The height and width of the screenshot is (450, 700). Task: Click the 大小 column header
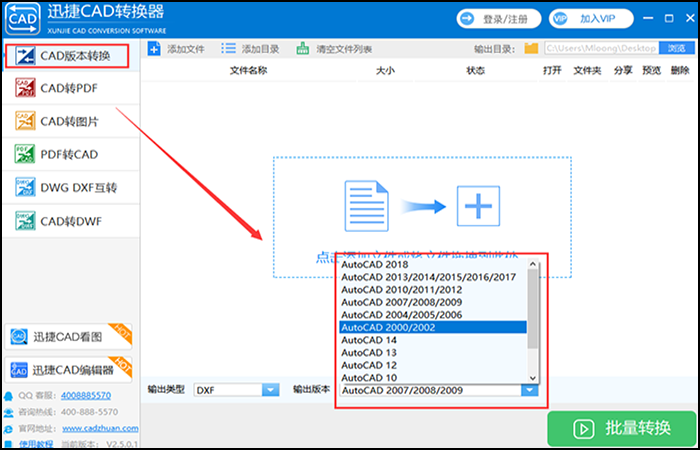tap(385, 71)
